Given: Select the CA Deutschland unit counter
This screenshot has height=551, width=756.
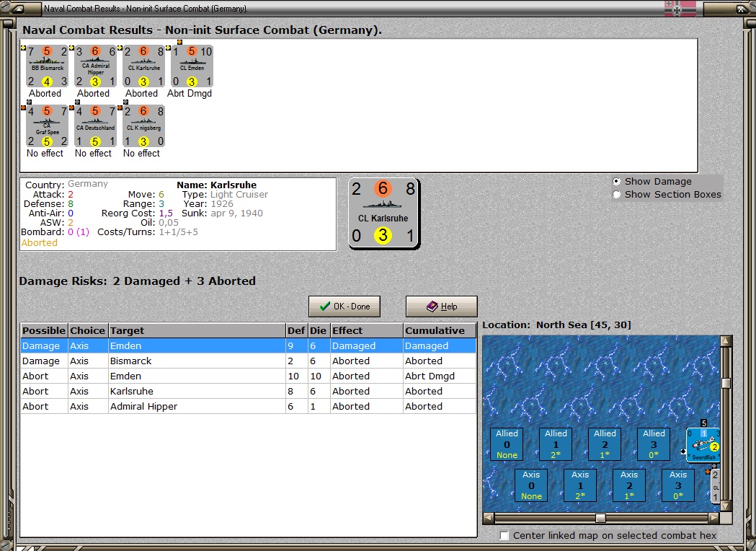Looking at the screenshot, I should pyautogui.click(x=95, y=126).
